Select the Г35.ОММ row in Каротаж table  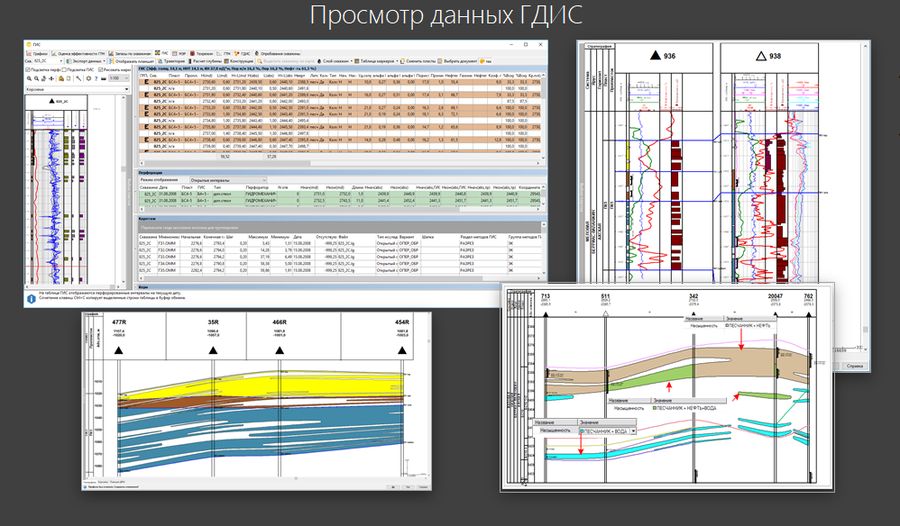click(340, 270)
